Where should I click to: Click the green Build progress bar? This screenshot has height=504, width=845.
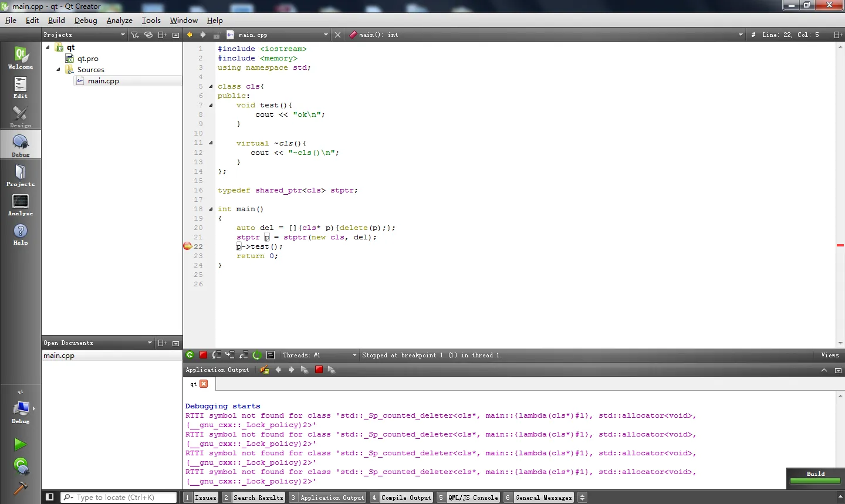[815, 481]
